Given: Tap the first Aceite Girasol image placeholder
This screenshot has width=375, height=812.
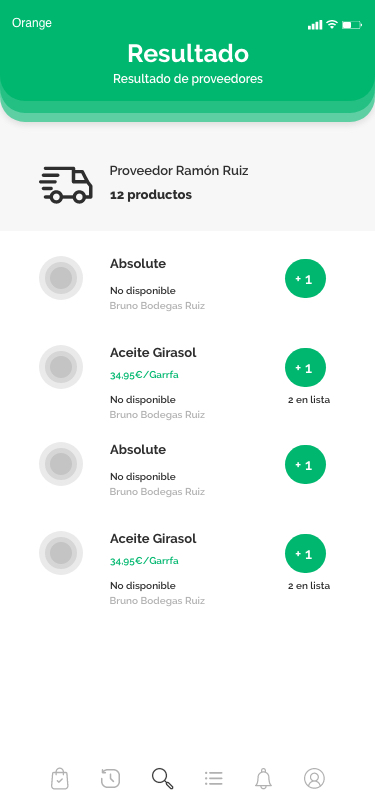Looking at the screenshot, I should 61,367.
